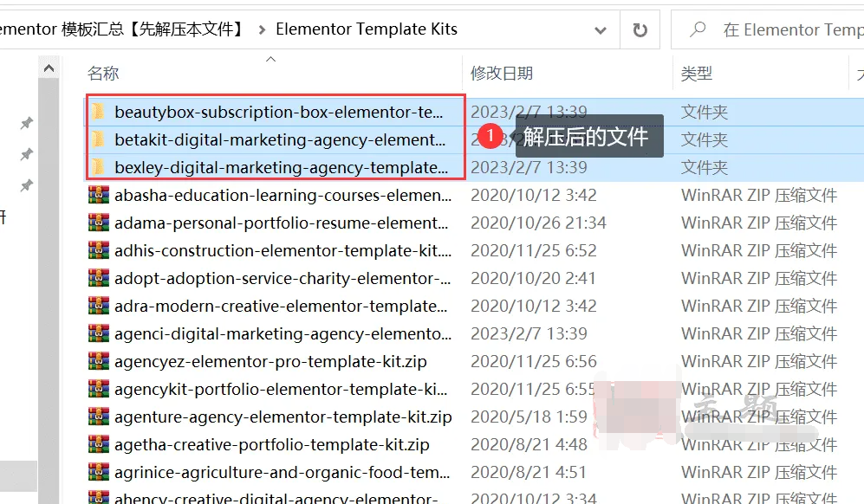Image resolution: width=864 pixels, height=504 pixels.
Task: Select the adra-modern-creative WinRAR zip icon
Action: [99, 306]
